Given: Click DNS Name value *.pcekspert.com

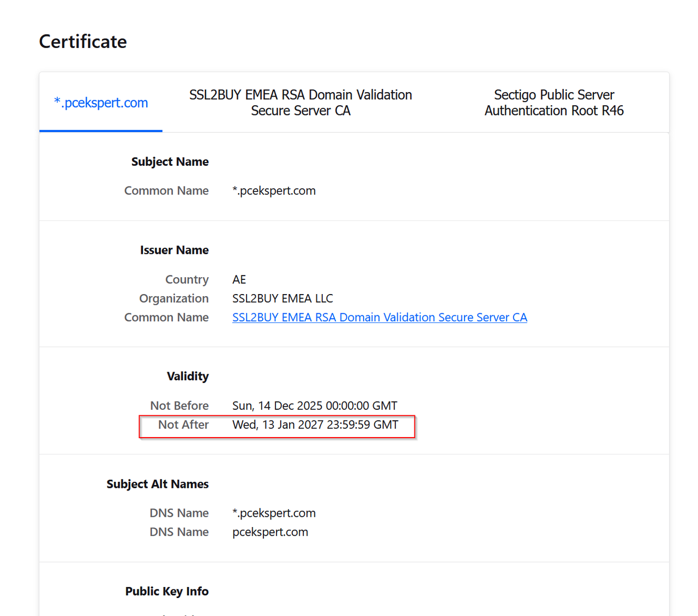Looking at the screenshot, I should tap(274, 513).
